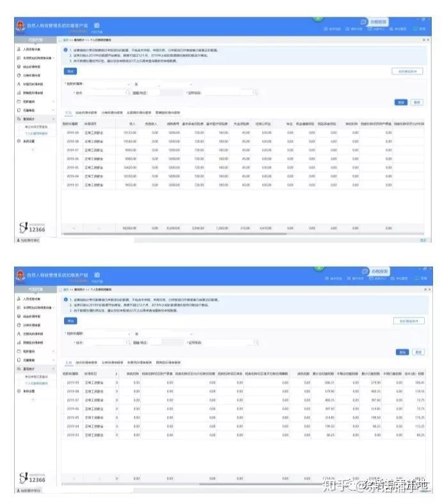This screenshot has width=442, height=504.
Task: Click custom display columns button in top window
Action: [x=407, y=71]
